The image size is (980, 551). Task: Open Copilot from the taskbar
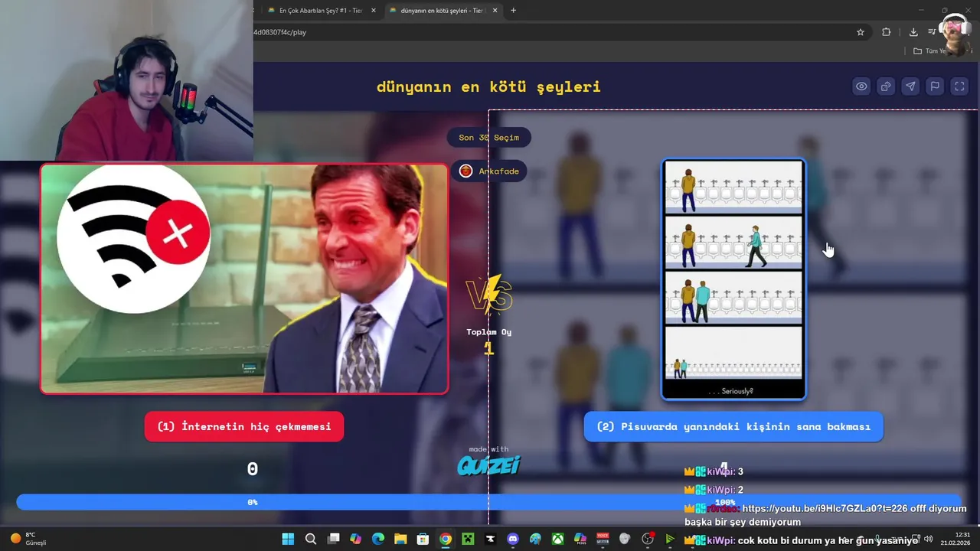tap(355, 539)
